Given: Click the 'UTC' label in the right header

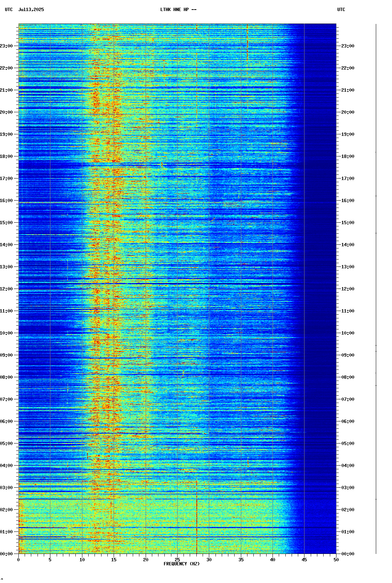Looking at the screenshot, I should pyautogui.click(x=341, y=10).
